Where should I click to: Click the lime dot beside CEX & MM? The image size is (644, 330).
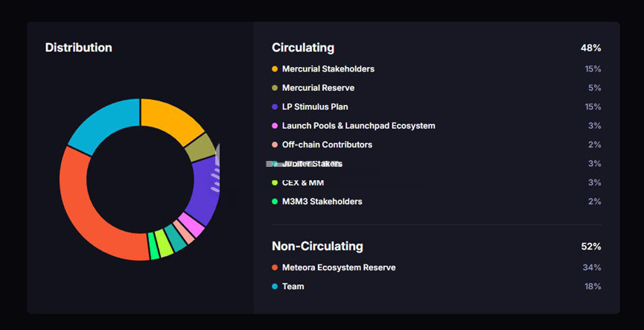coord(275,183)
